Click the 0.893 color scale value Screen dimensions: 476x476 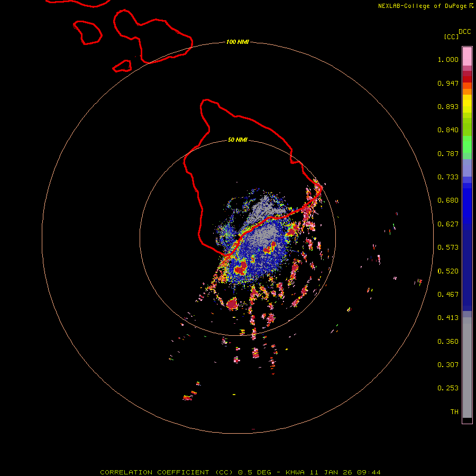tap(448, 106)
